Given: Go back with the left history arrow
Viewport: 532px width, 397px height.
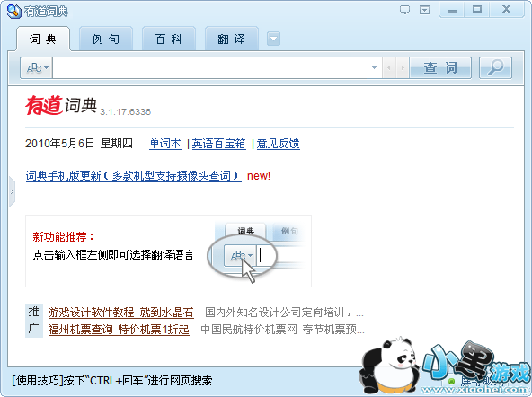Looking at the screenshot, I should (389, 67).
